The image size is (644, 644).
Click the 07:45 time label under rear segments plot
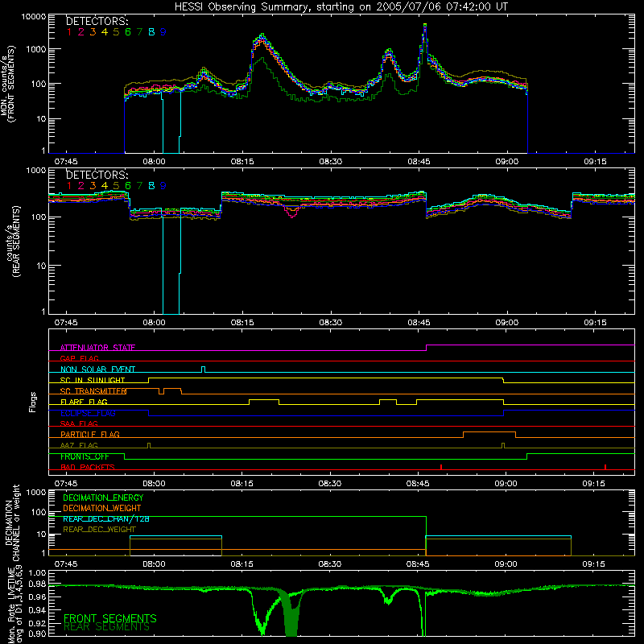tap(66, 323)
